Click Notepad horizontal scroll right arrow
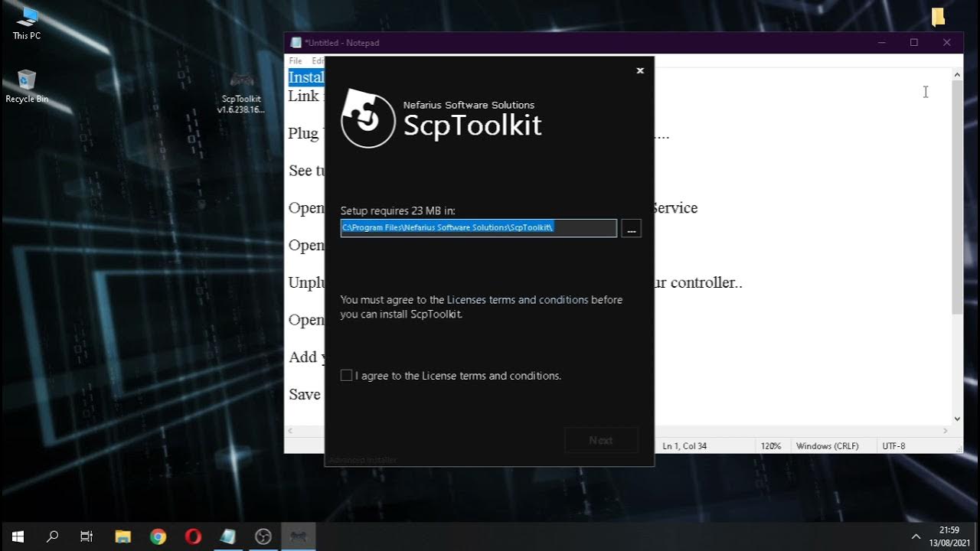Screen dimensions: 980x551 (946, 431)
